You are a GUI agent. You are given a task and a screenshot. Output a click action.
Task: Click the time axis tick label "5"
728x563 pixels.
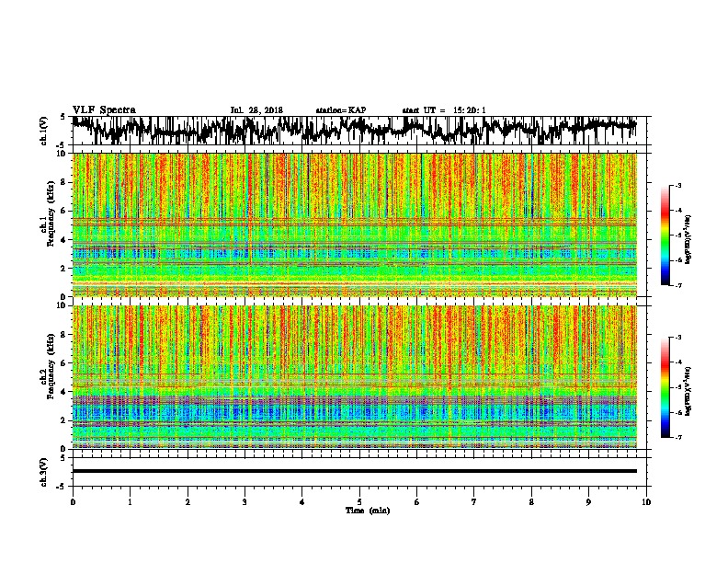(x=359, y=502)
